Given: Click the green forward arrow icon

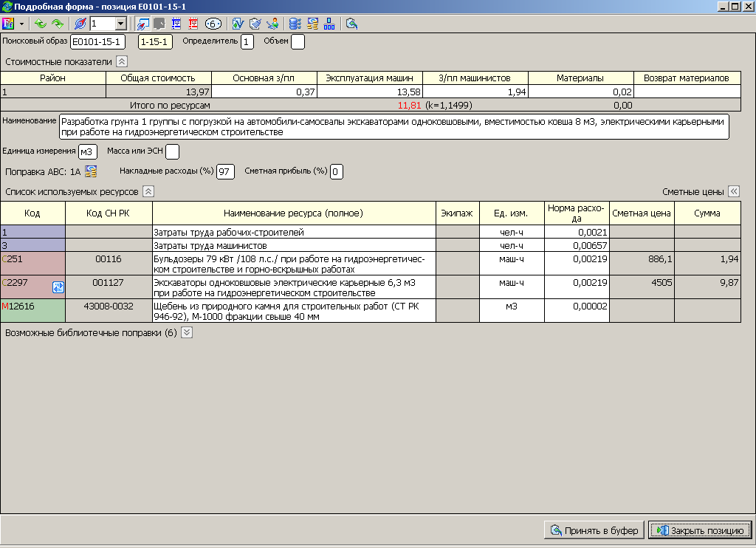Looking at the screenshot, I should (x=57, y=24).
